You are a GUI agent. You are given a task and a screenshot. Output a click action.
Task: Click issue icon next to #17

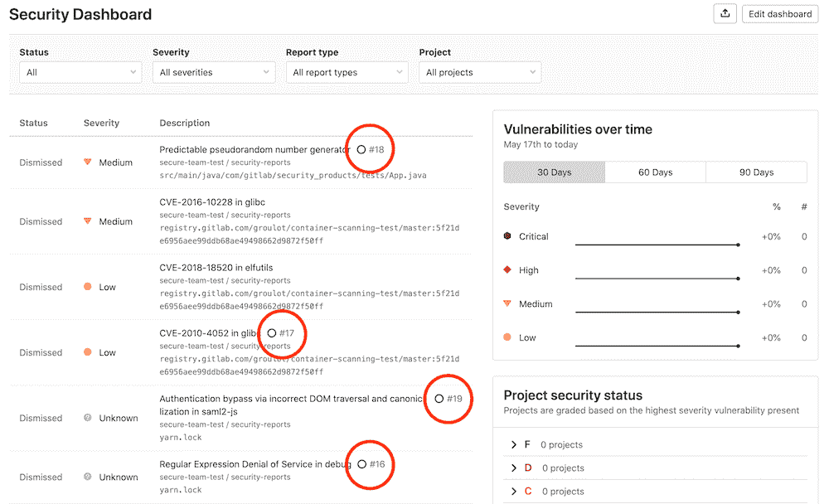point(272,333)
